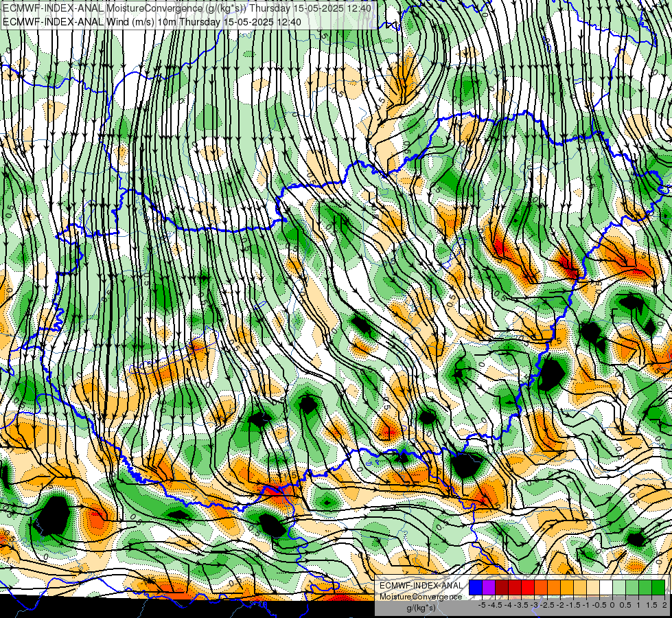The image size is (672, 618).
Task: Click the dark maroon legend swatch
Action: tap(502, 588)
